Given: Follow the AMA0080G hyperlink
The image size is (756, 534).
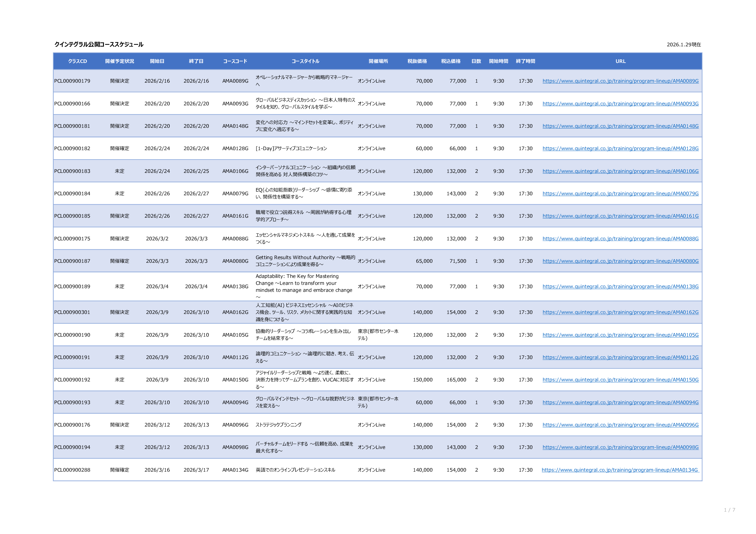Looking at the screenshot, I should pos(620,261).
